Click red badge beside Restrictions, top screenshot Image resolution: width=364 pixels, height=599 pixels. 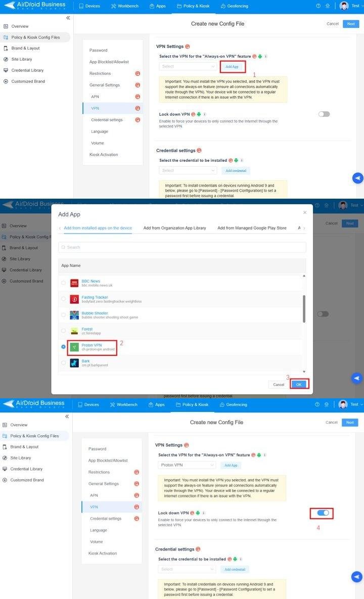tap(138, 73)
